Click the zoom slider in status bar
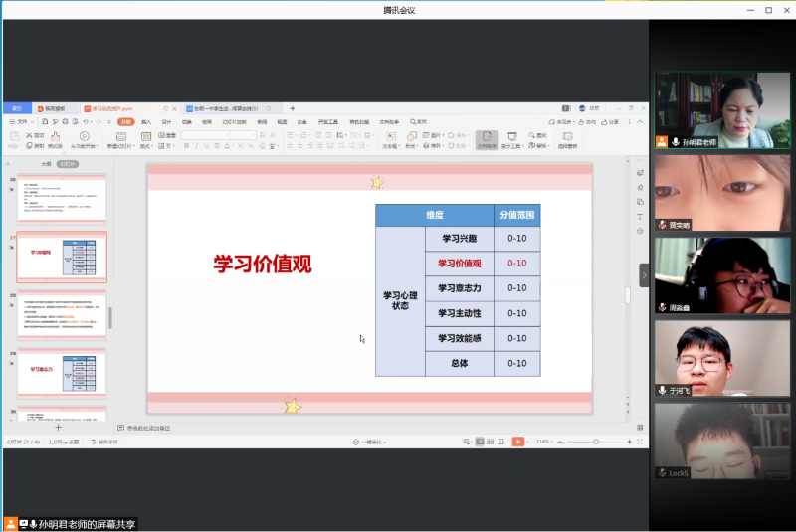 click(595, 442)
